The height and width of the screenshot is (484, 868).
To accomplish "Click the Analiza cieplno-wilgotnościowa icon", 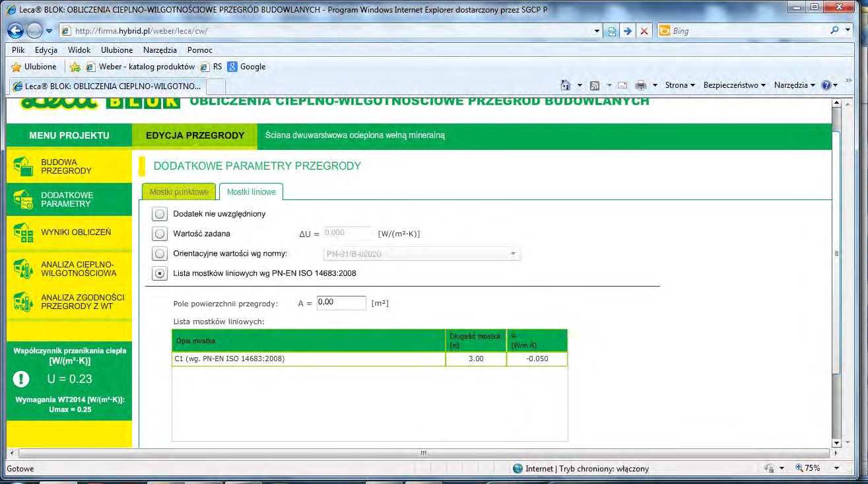I will (23, 269).
